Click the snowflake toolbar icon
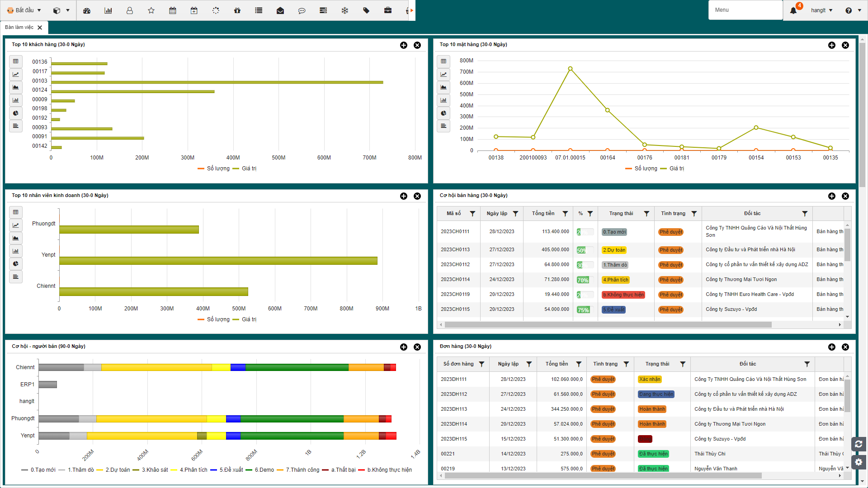 click(x=345, y=10)
